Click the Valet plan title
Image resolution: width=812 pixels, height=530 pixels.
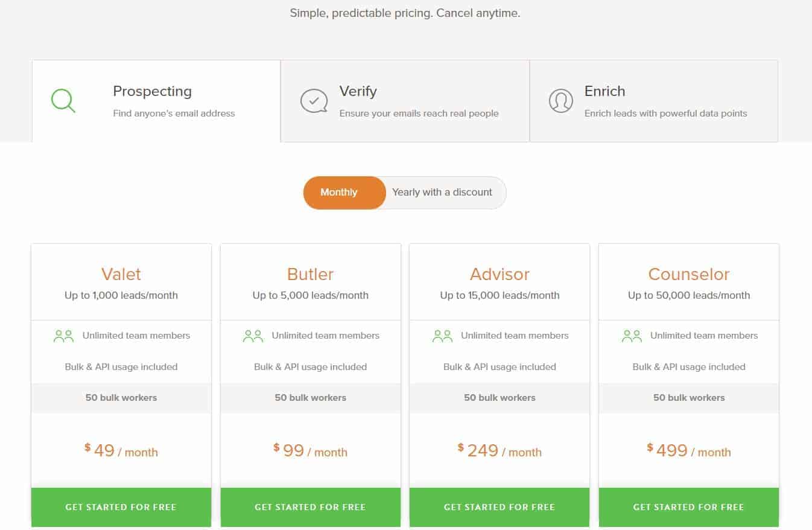(x=121, y=274)
